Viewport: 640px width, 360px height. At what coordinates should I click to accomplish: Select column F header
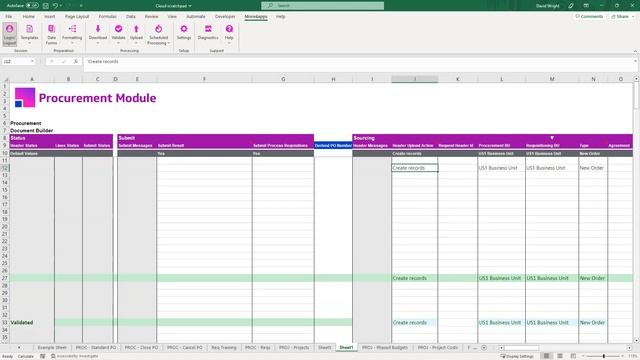pyautogui.click(x=204, y=79)
